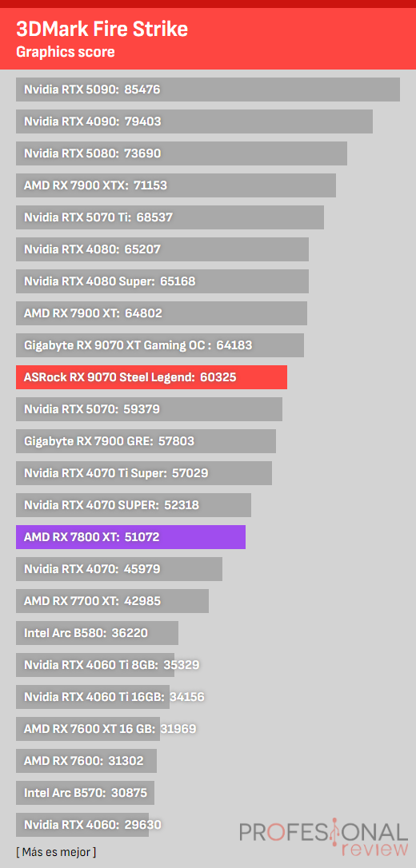Select the Gigabyte RX 9070 XT Gaming OC bar
This screenshot has width=416, height=868.
160,344
